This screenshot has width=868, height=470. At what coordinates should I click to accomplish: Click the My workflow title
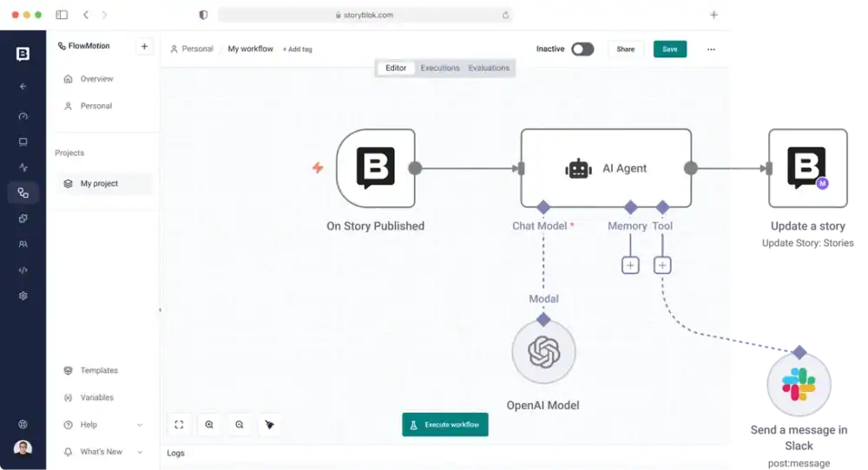[250, 49]
